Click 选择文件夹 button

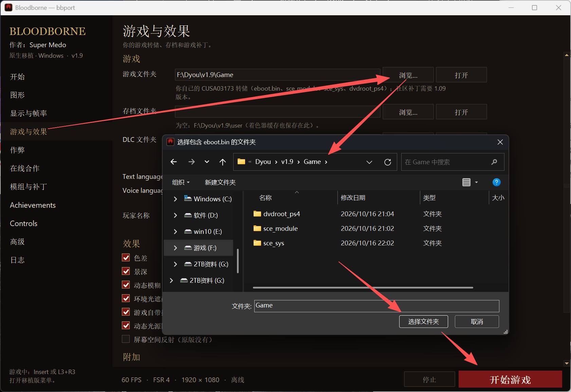tap(423, 321)
